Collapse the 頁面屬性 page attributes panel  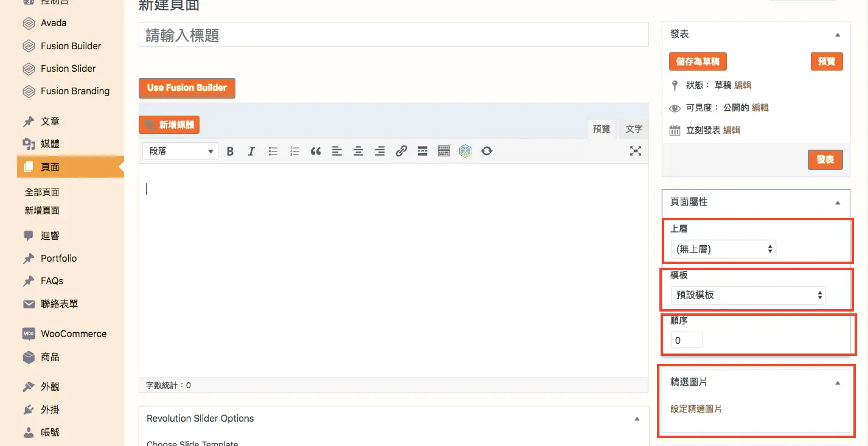838,202
